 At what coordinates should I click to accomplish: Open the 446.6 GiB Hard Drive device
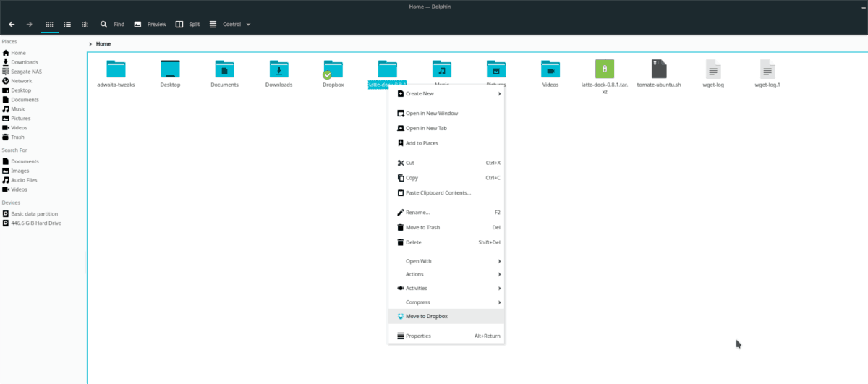coord(35,223)
